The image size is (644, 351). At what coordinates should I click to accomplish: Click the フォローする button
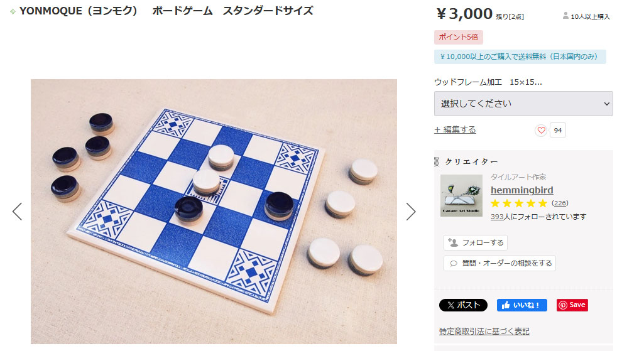tap(476, 242)
